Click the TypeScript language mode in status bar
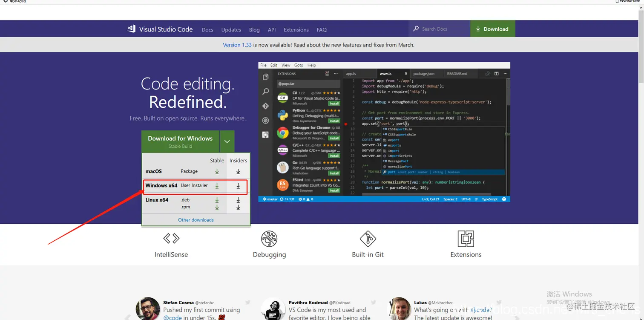The height and width of the screenshot is (320, 644). tap(490, 199)
